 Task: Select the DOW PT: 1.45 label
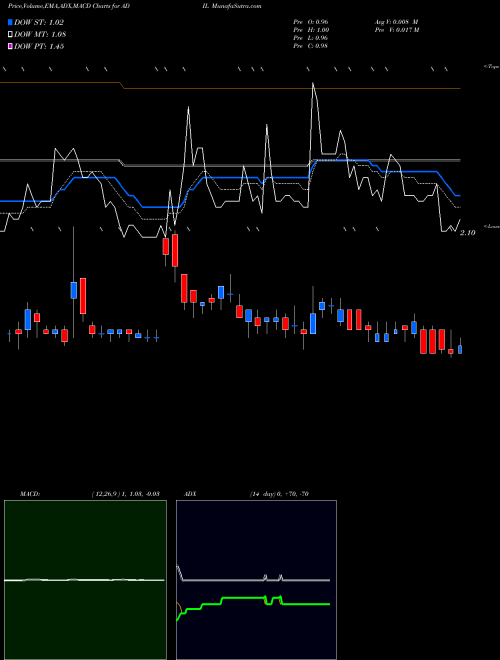(x=39, y=46)
